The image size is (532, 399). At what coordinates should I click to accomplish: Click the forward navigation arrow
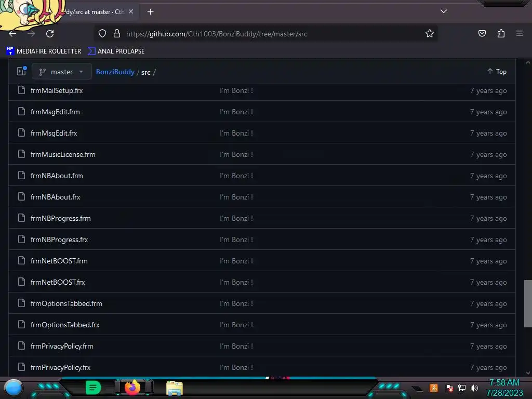(31, 34)
